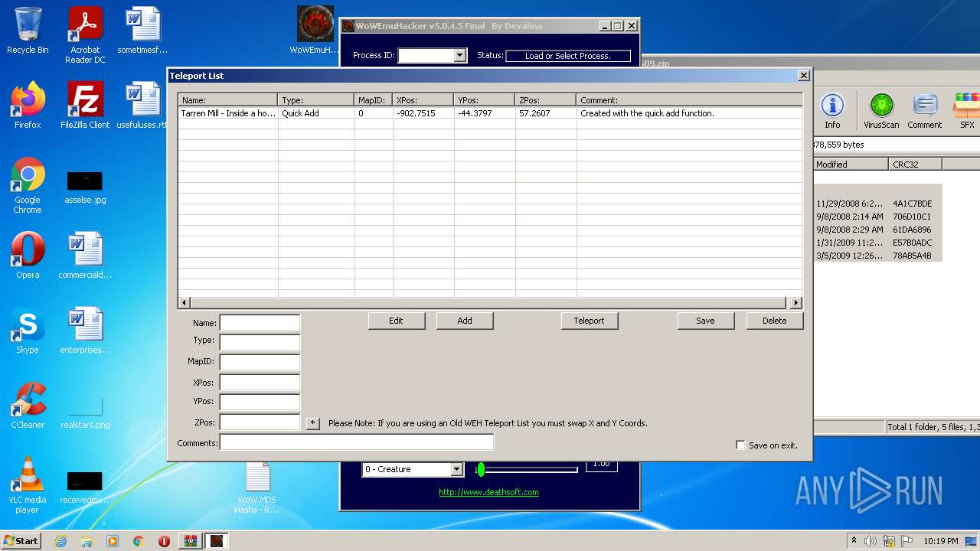The image size is (980, 551).
Task: Open Opera from the taskbar
Action: [x=165, y=541]
